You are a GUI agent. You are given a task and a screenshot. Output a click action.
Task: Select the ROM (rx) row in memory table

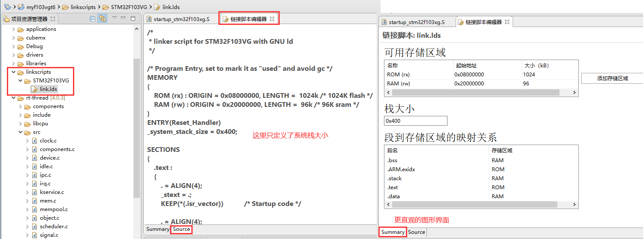pyautogui.click(x=481, y=74)
